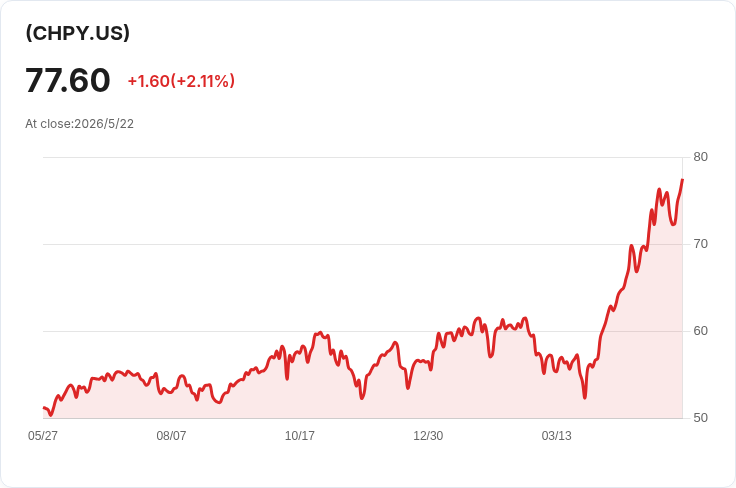736x488 pixels.
Task: Click the 05/27 date label
Action: (x=43, y=436)
